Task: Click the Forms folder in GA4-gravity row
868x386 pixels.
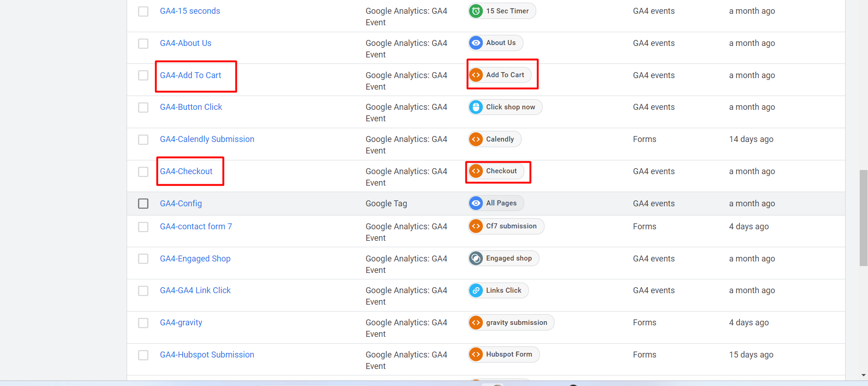Action: coord(644,323)
